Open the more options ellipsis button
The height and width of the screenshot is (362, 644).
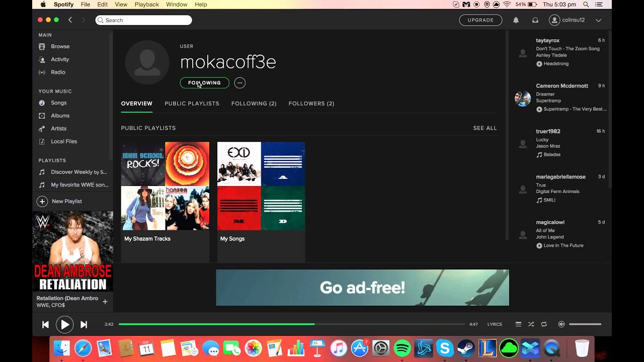(239, 83)
